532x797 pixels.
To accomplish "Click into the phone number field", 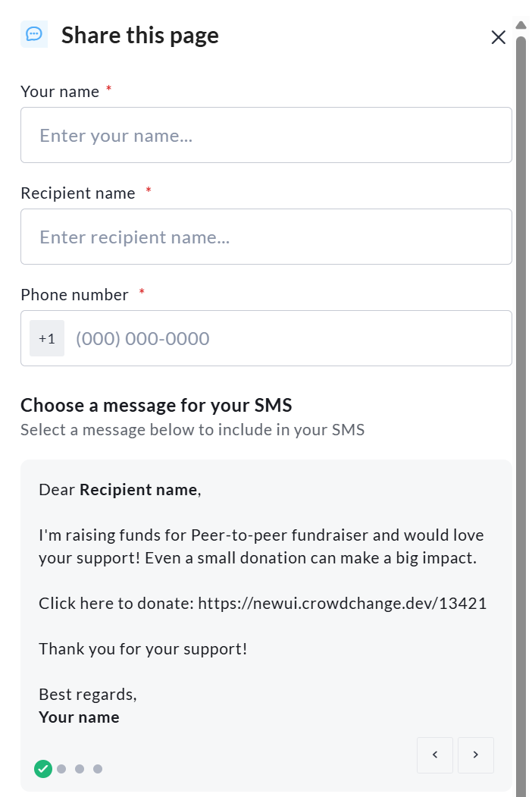I will pos(288,338).
